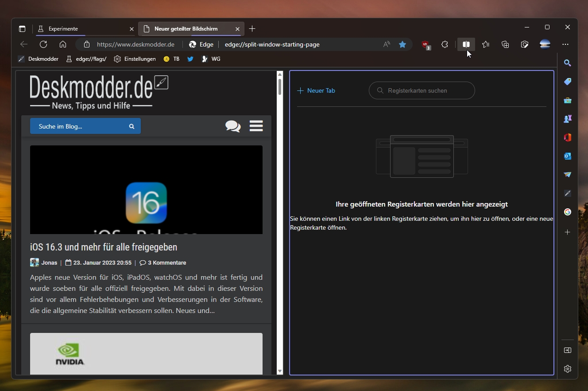
Task: Open sidebar settings gear icon
Action: pyautogui.click(x=568, y=369)
